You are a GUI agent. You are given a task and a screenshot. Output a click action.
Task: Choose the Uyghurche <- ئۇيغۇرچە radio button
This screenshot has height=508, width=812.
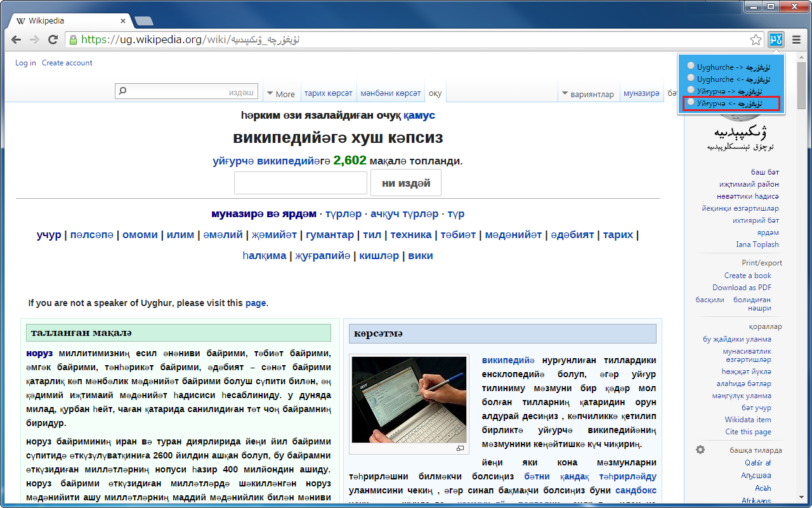pyautogui.click(x=690, y=78)
